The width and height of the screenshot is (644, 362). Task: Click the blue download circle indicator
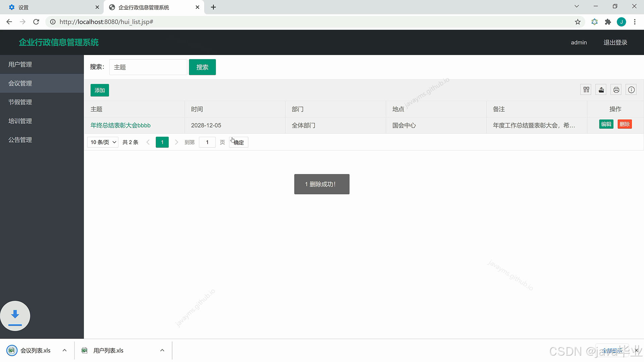coord(15,316)
